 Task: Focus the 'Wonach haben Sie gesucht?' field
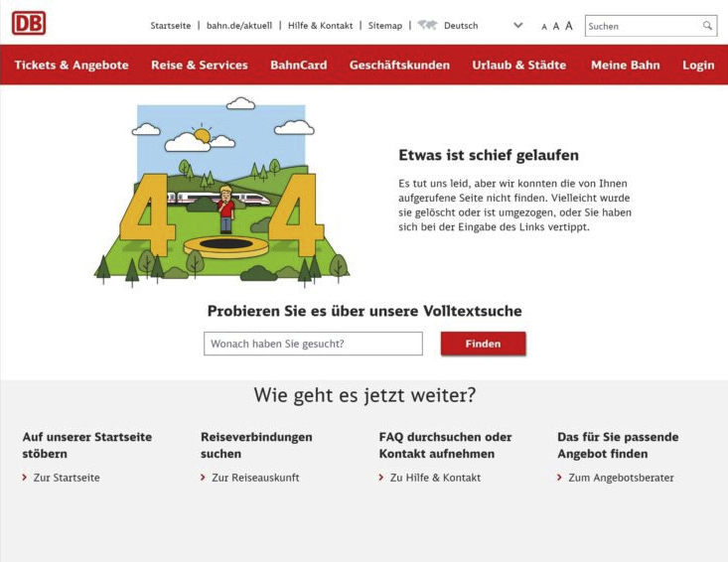313,344
